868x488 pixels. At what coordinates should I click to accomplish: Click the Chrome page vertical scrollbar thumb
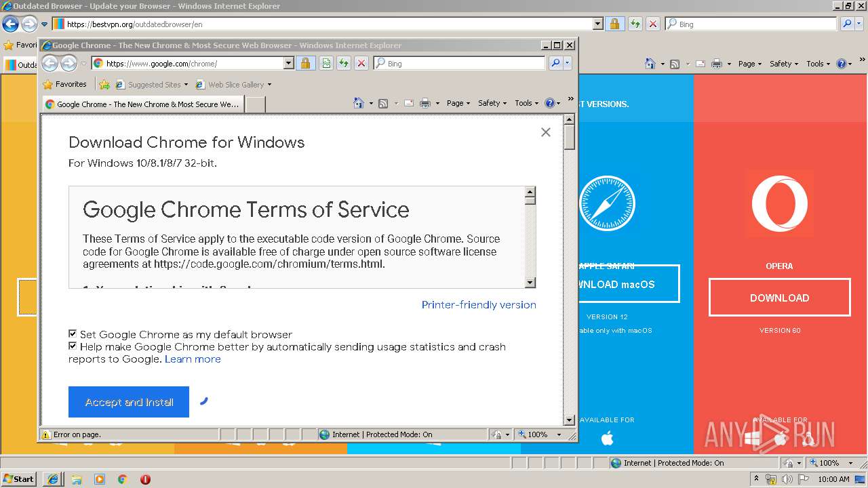point(570,137)
